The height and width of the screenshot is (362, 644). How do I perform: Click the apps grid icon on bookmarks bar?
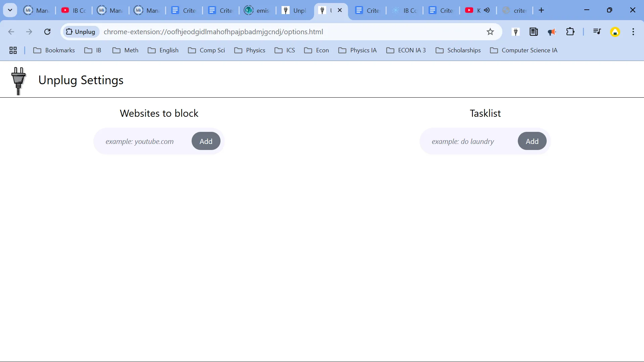(x=12, y=50)
